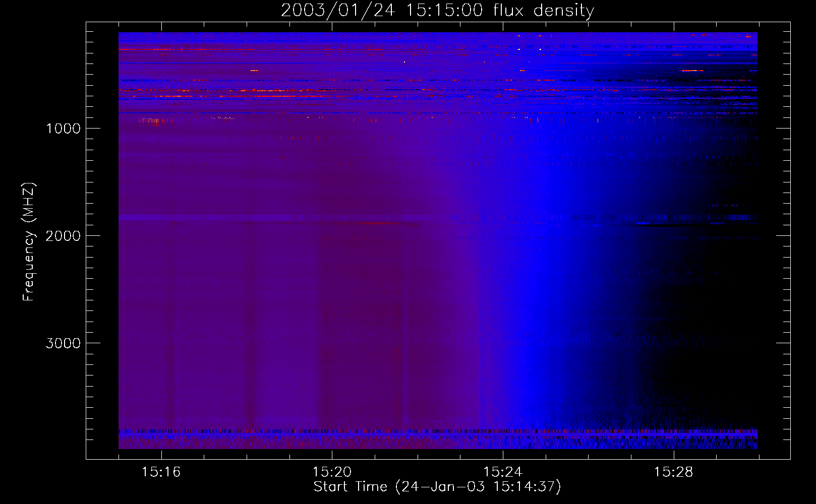This screenshot has height=504, width=816.
Task: Click the 15:28 time tick label
Action: coord(674,472)
